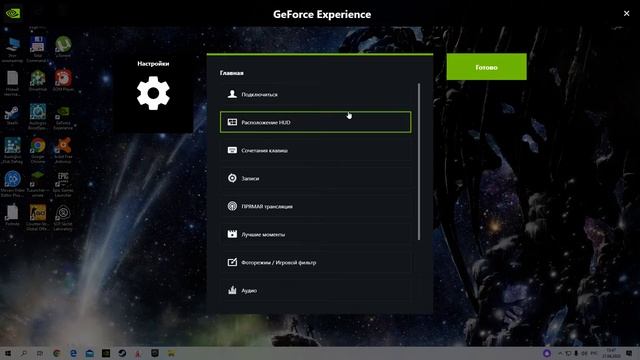Image resolution: width=640 pixels, height=360 pixels.
Task: Click the system clock in the taskbar
Action: point(611,353)
